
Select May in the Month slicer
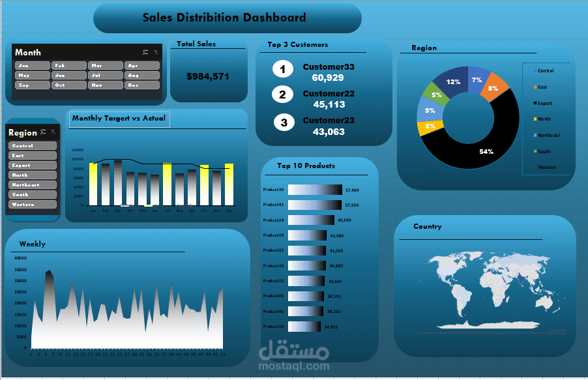[x=33, y=76]
